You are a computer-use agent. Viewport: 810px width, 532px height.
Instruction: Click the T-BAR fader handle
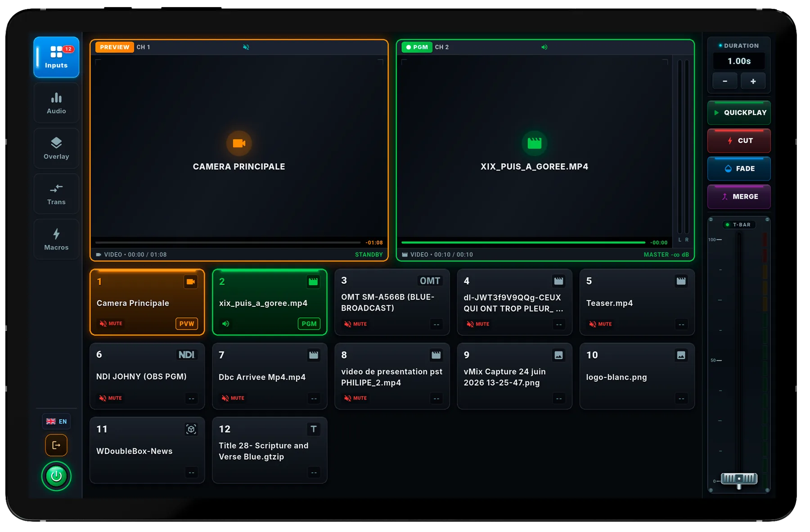(739, 479)
